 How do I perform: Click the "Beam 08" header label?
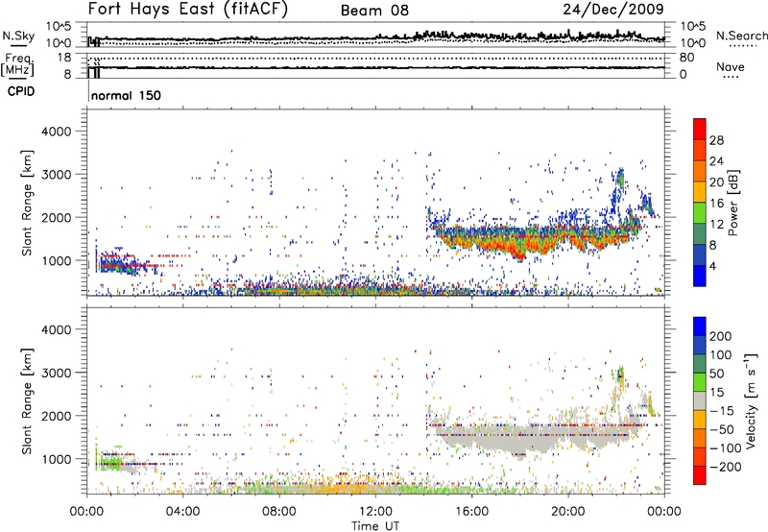coord(374,11)
